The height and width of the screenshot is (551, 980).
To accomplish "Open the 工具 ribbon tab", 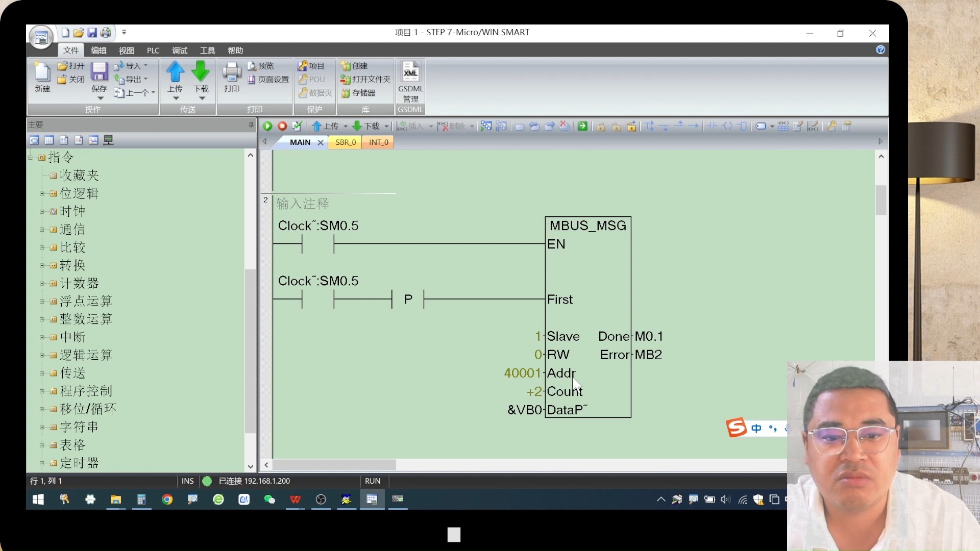I will 207,51.
